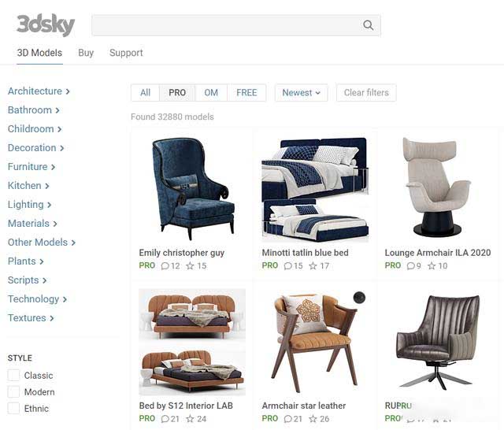Click star icon under Armchair star leather

[x=313, y=419]
